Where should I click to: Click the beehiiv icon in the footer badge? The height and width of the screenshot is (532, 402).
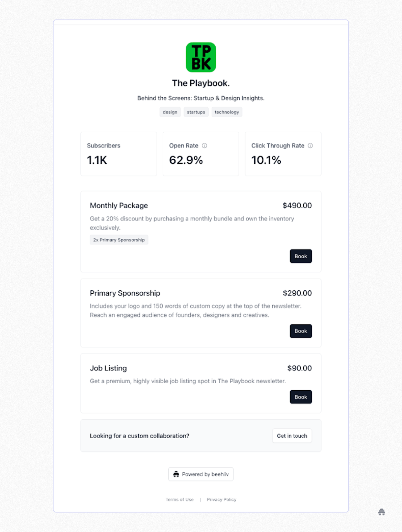click(176, 474)
